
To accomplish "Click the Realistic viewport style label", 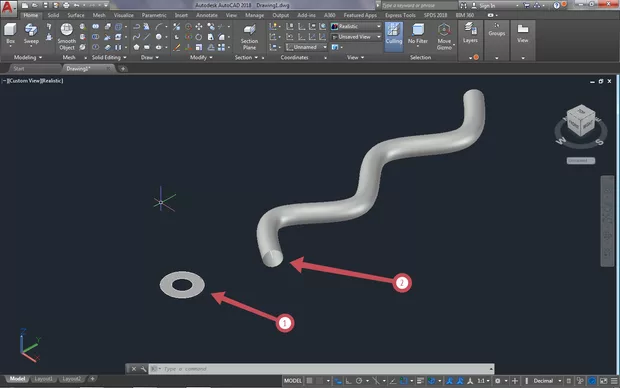I will coord(51,81).
